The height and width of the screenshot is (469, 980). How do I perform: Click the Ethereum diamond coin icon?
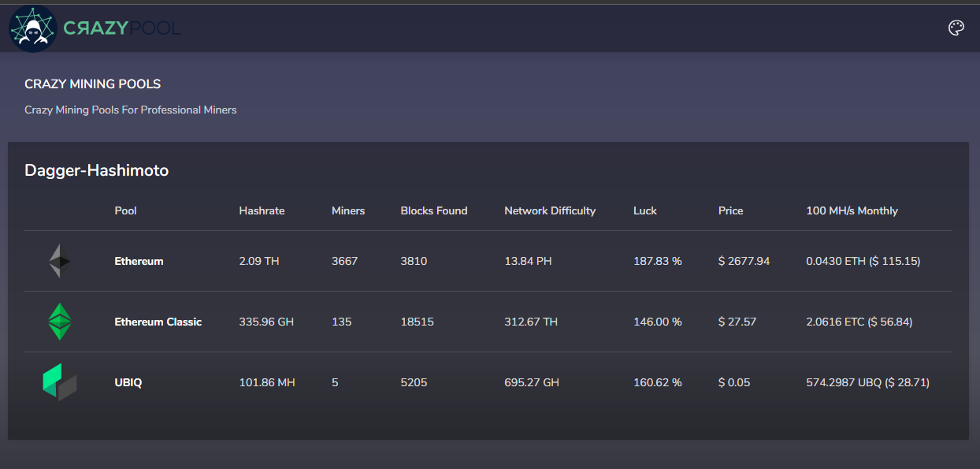[60, 261]
